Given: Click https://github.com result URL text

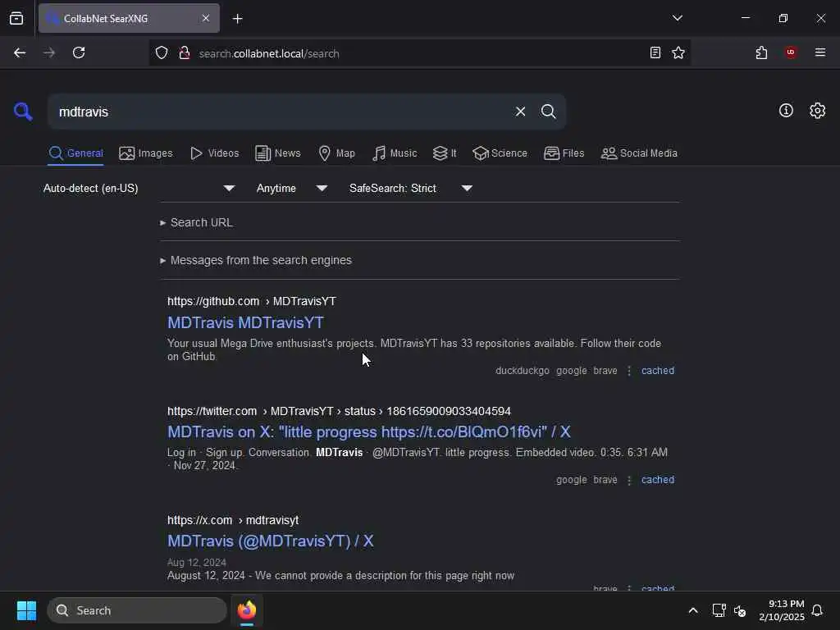Looking at the screenshot, I should (x=213, y=302).
